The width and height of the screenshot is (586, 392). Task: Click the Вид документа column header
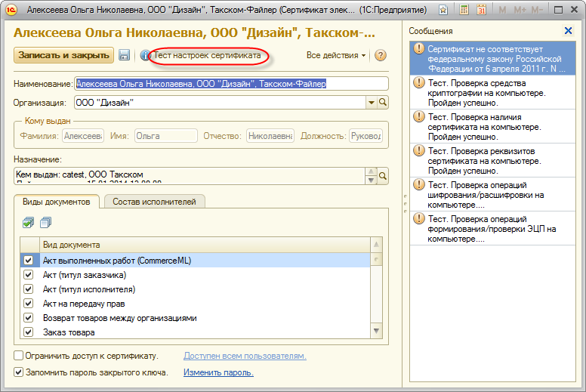tap(205, 245)
